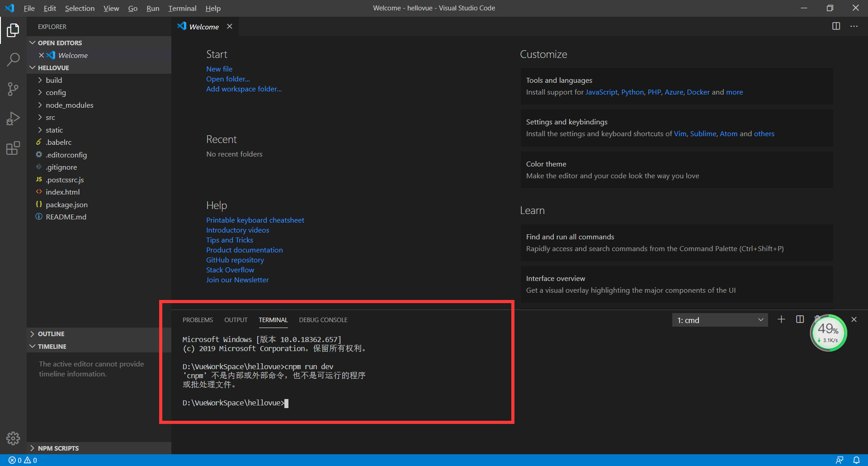Switch to the Output panel tab
The width and height of the screenshot is (868, 466).
point(236,320)
